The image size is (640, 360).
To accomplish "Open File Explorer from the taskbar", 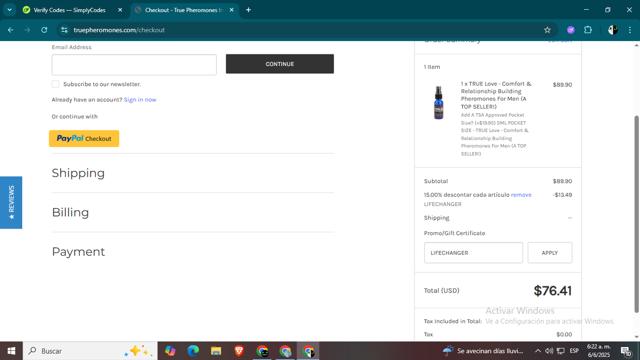I will click(x=216, y=351).
